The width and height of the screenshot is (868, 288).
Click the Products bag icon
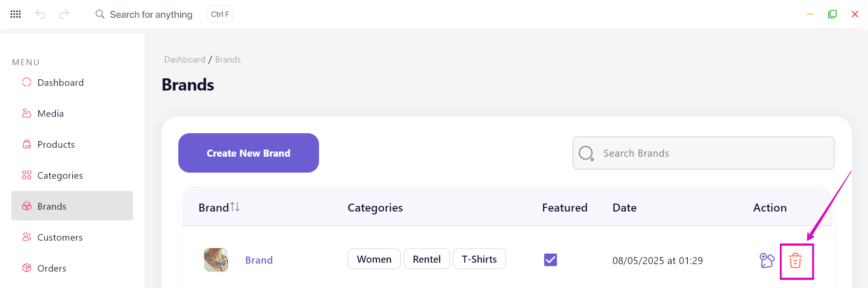(27, 144)
